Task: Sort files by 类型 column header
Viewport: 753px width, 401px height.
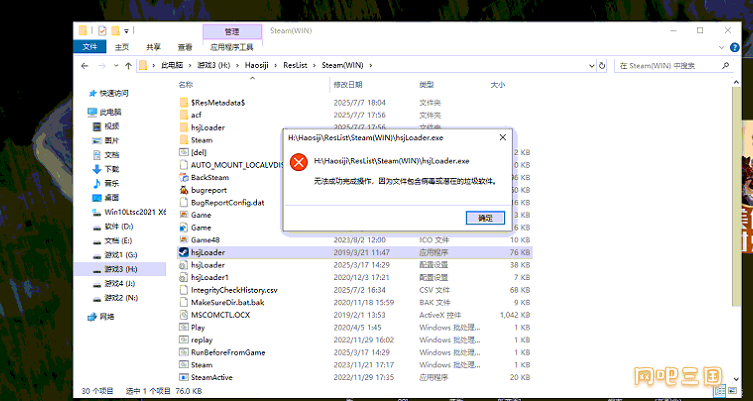Action: (426, 85)
